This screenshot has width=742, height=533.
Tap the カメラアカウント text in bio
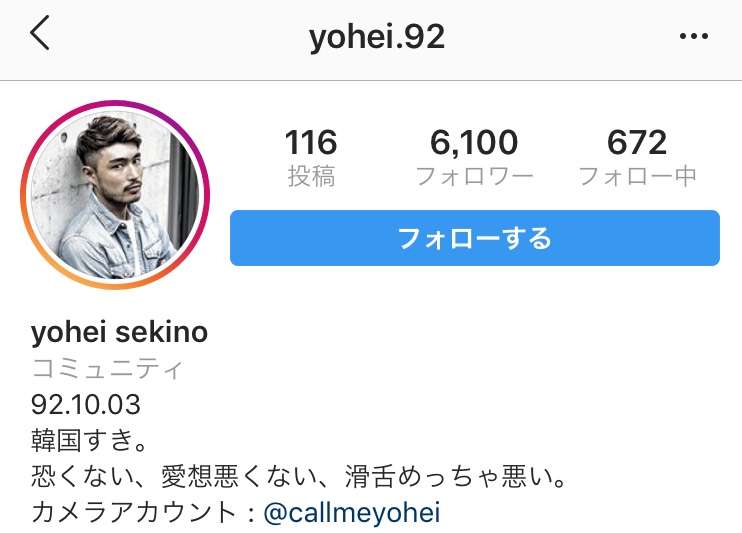(x=133, y=513)
